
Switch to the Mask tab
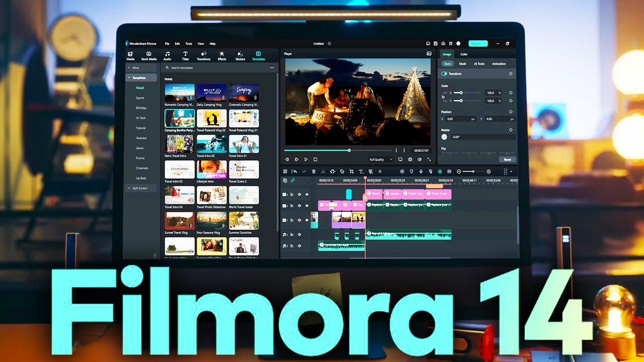pyautogui.click(x=462, y=64)
